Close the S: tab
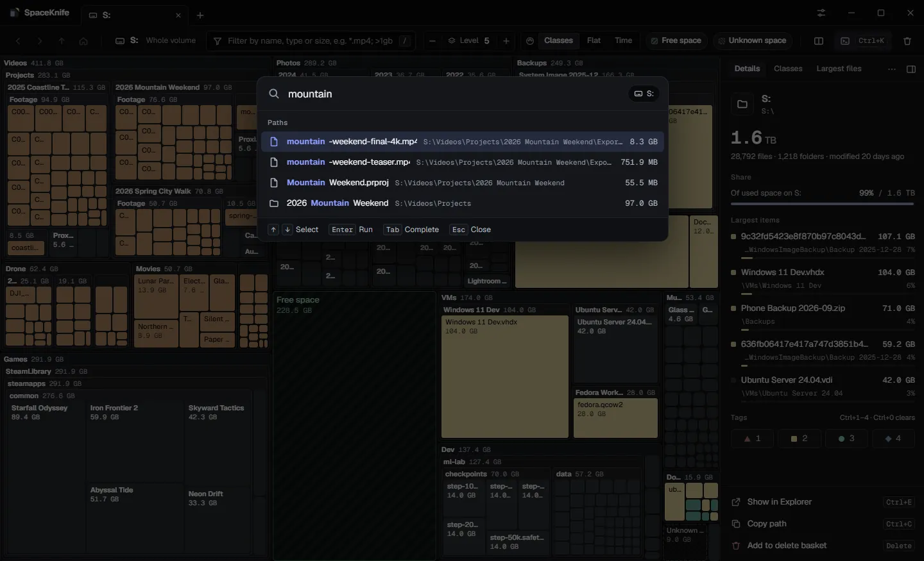This screenshot has width=924, height=561. [178, 15]
